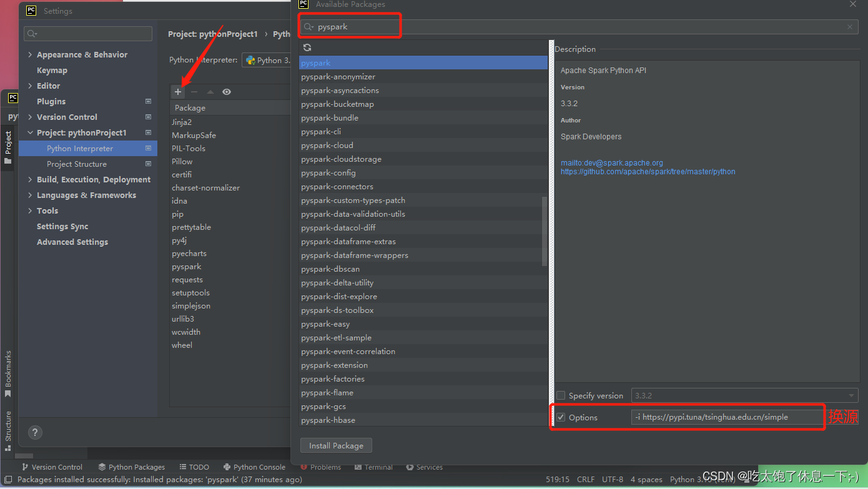Screen dimensions: 868x489
Task: Open the help question mark button
Action: 36,432
